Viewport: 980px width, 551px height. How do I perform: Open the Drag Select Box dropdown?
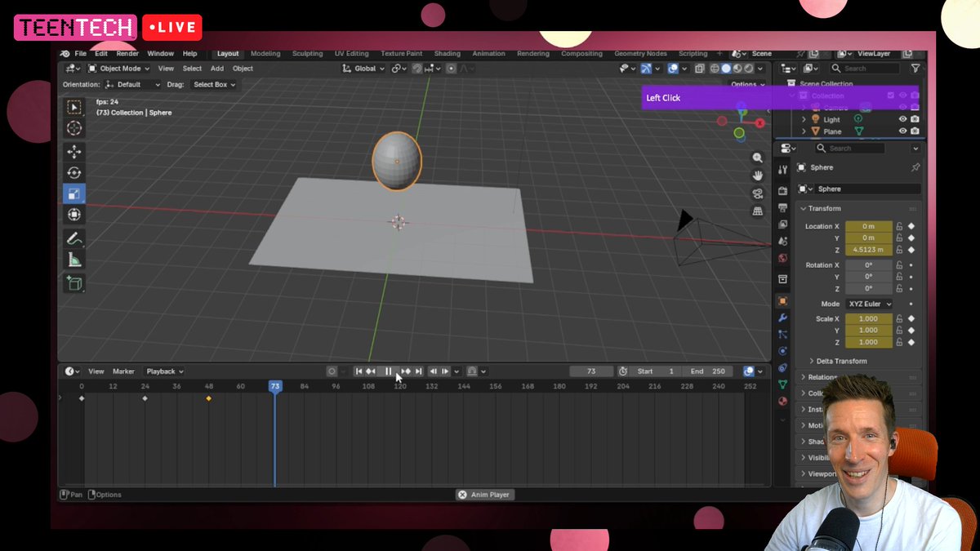[x=214, y=84]
